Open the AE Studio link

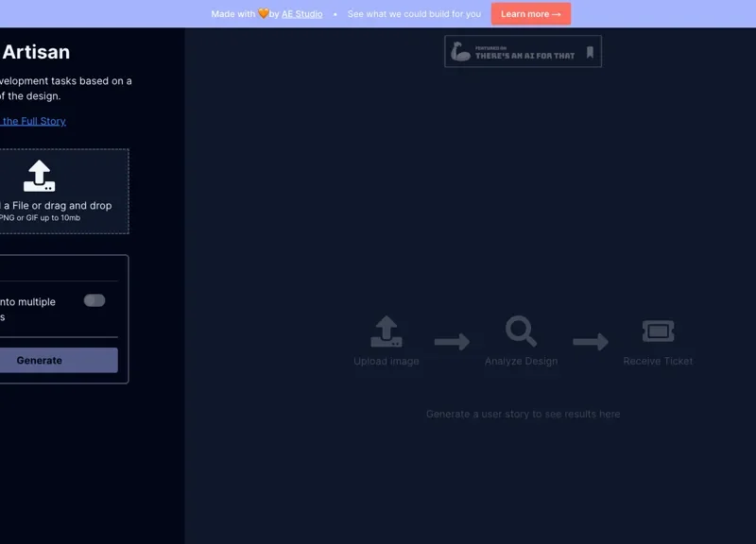pos(301,14)
